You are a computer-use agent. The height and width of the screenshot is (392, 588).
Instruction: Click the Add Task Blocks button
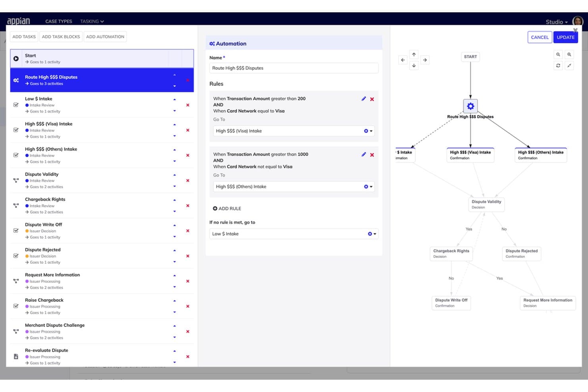[61, 37]
